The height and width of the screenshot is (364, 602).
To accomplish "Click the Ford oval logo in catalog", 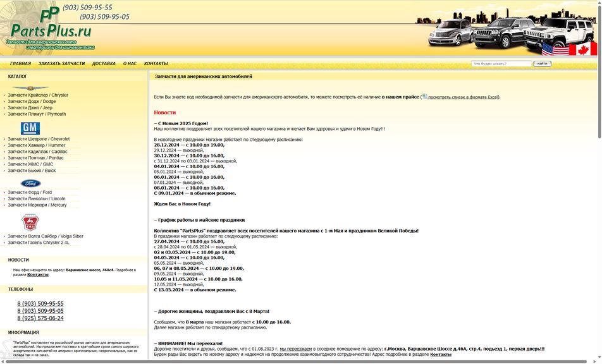I will pyautogui.click(x=31, y=183).
